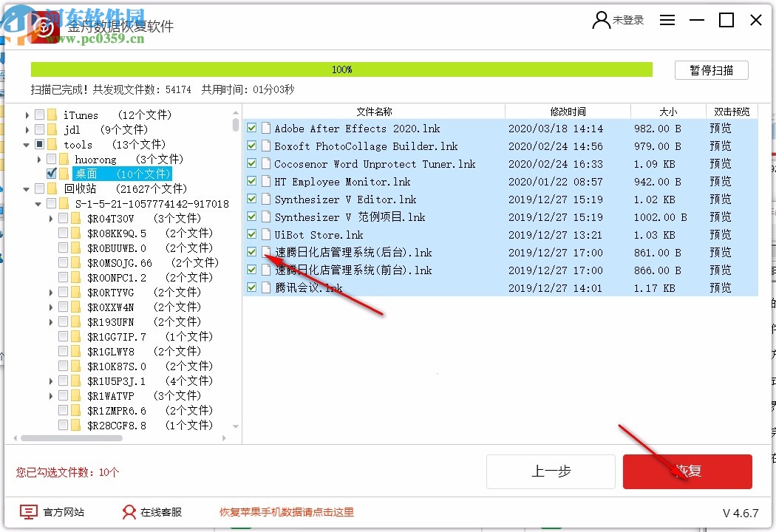Click the green 100% progress bar
The height and width of the screenshot is (532, 776).
tap(341, 69)
